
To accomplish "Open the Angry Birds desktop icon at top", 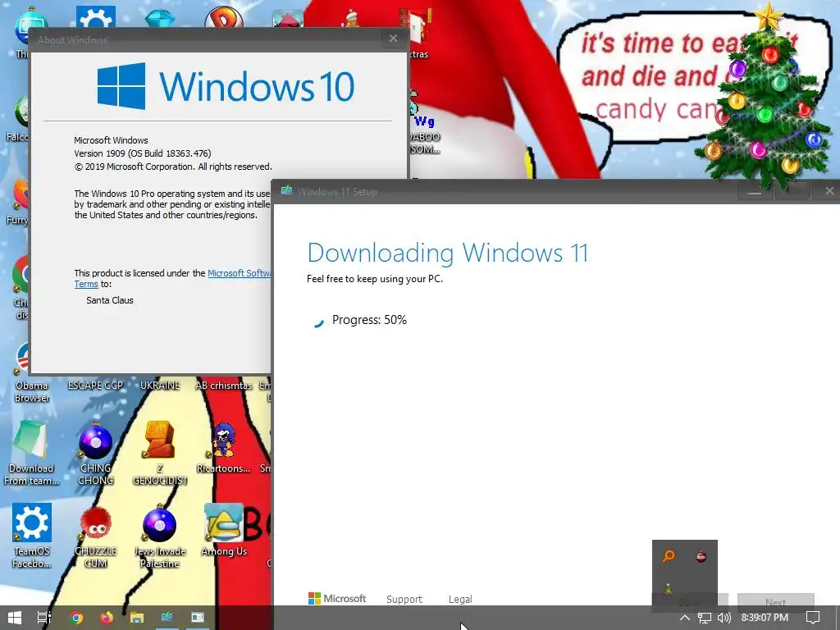I will pyautogui.click(x=288, y=18).
